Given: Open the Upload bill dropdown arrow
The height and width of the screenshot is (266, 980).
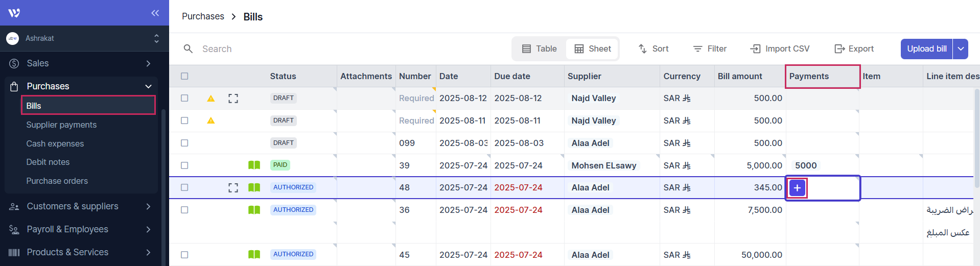Looking at the screenshot, I should coord(961,49).
